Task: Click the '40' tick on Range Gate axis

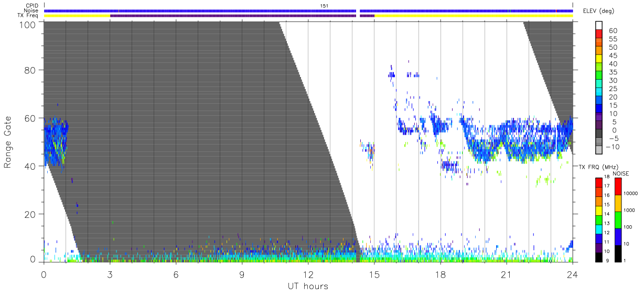Action: coord(30,166)
